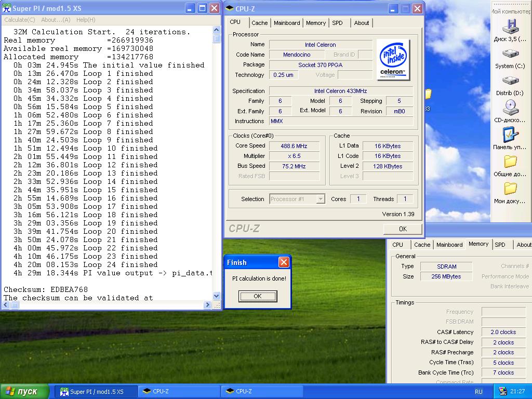
Task: Click the Loop 24 finished line
Action: pyautogui.click(x=86, y=264)
